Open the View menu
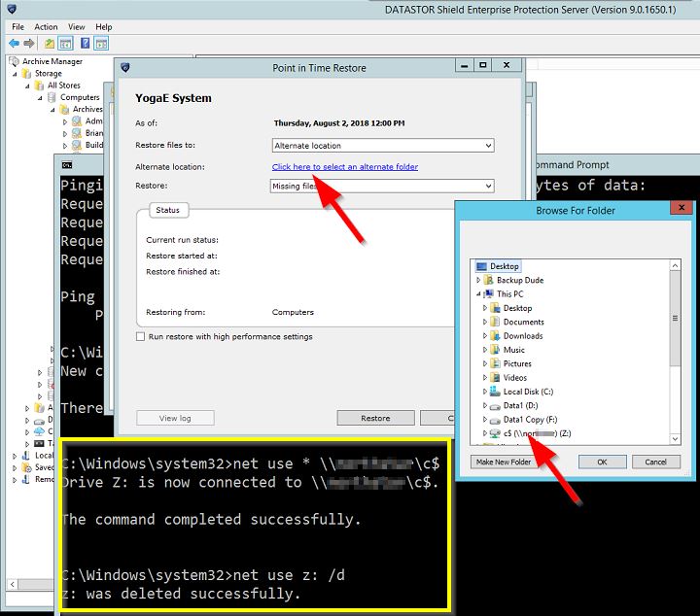 click(x=77, y=27)
